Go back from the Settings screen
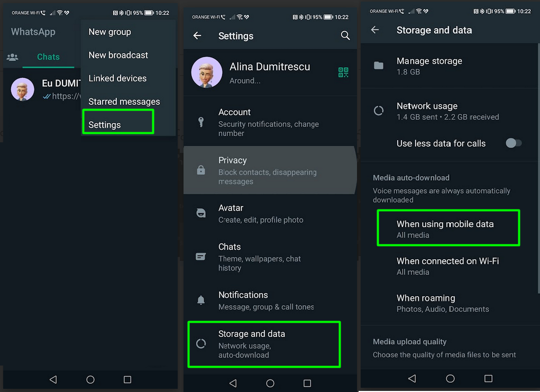Image resolution: width=540 pixels, height=392 pixels. pyautogui.click(x=197, y=35)
